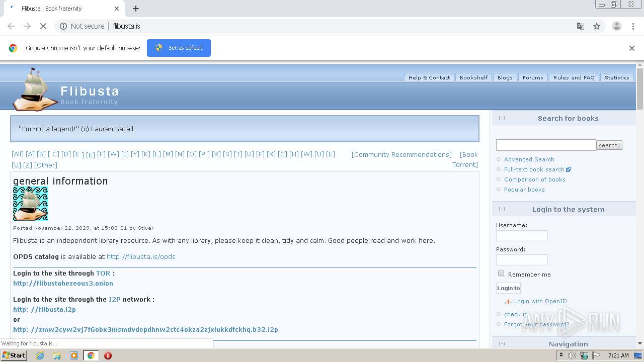This screenshot has height=362, width=644.
Task: Open the Rules and FAQ tab
Action: (574, 77)
